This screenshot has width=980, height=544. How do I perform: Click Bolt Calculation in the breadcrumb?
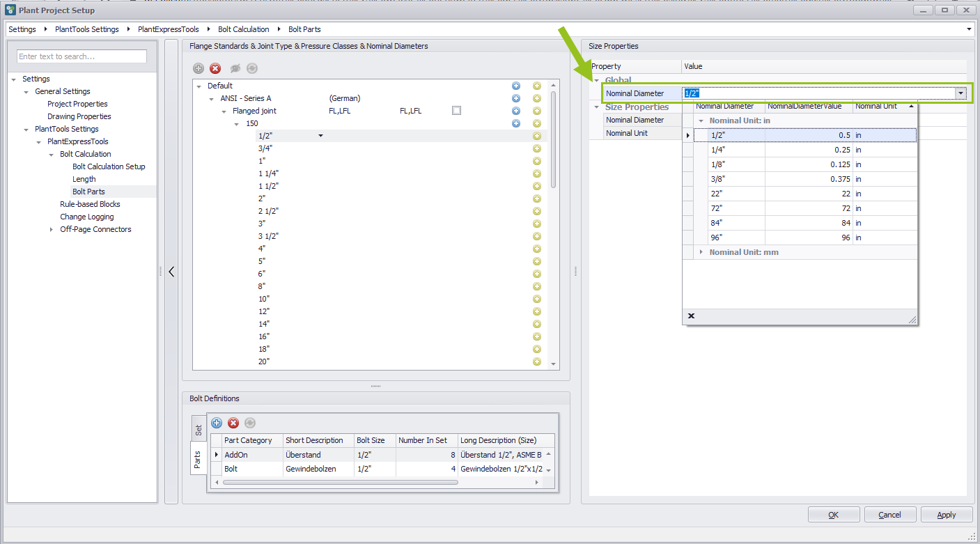click(243, 29)
